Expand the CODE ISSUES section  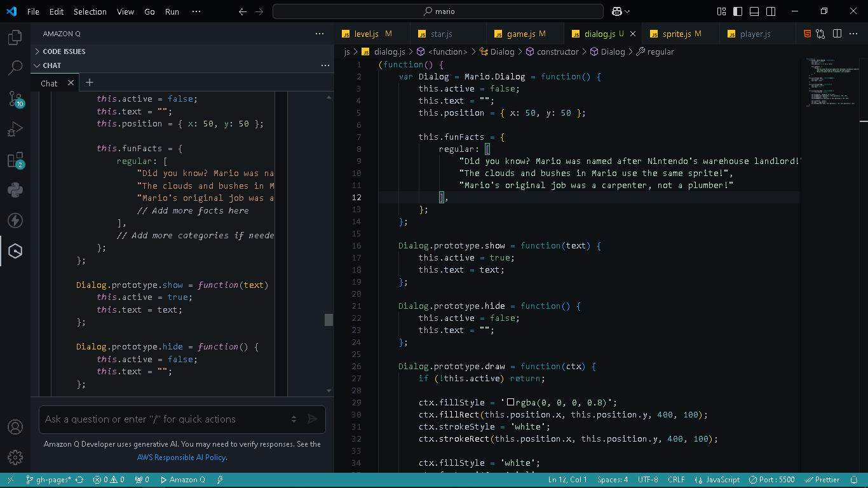click(x=64, y=51)
